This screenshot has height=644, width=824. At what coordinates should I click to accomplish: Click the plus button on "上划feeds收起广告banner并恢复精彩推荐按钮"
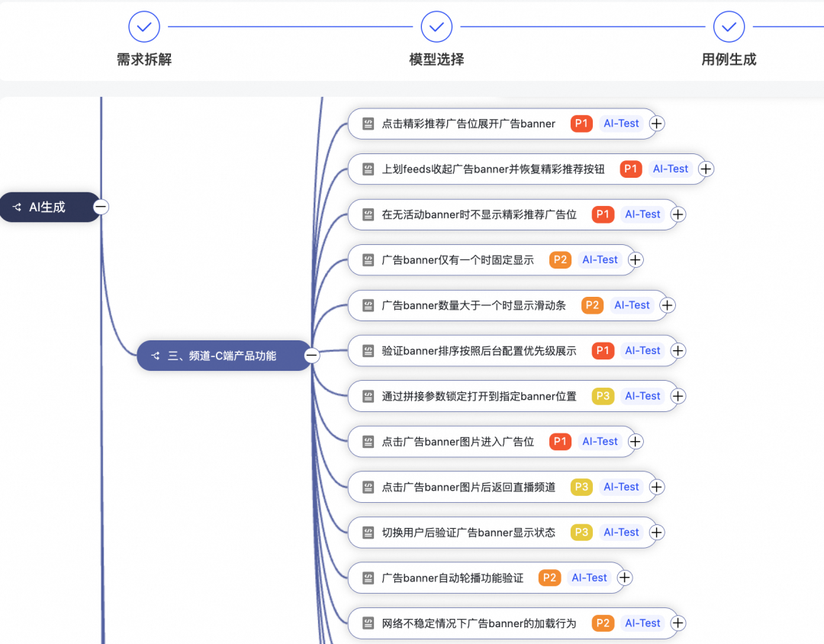[706, 169]
